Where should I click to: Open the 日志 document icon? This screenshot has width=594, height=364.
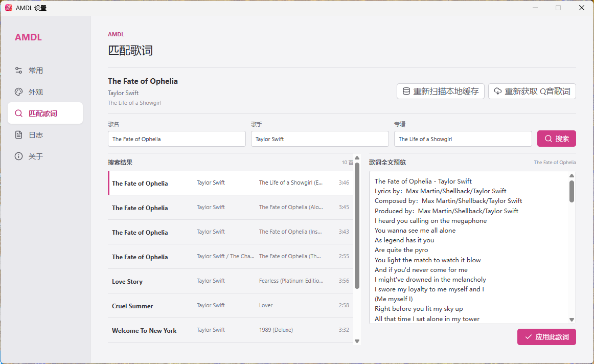point(18,135)
